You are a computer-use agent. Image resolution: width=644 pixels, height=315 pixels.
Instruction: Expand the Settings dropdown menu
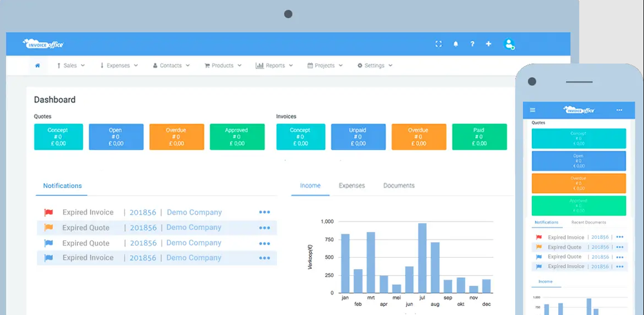(x=375, y=65)
